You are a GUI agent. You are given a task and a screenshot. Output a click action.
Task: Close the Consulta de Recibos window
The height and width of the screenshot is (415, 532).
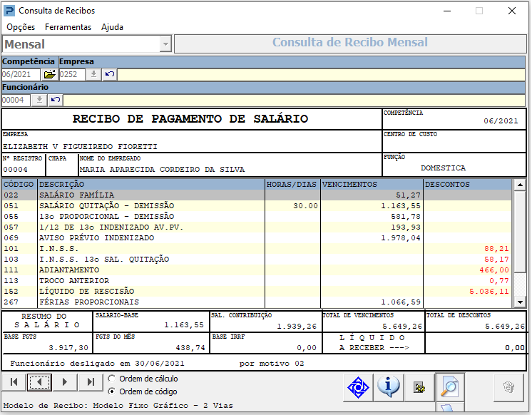(512, 11)
